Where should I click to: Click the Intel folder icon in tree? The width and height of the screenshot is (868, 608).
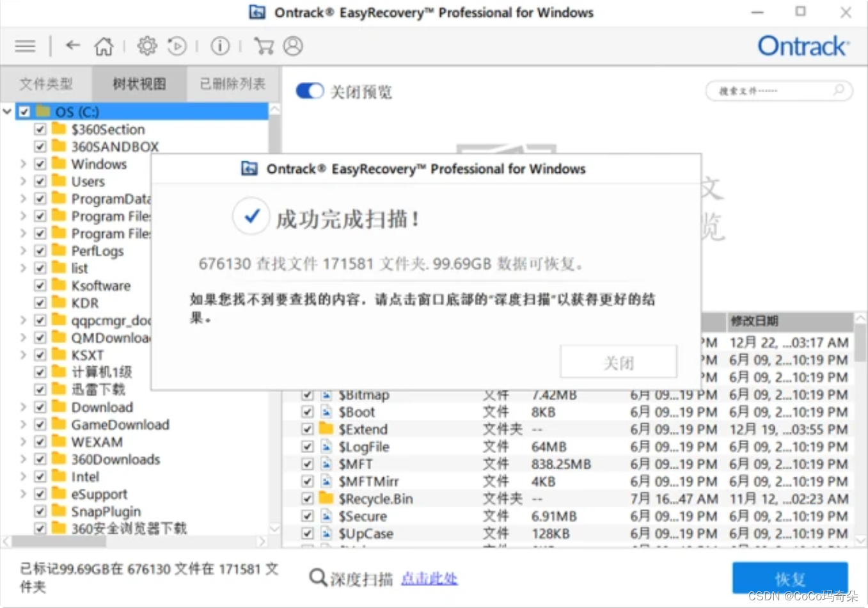coord(59,476)
